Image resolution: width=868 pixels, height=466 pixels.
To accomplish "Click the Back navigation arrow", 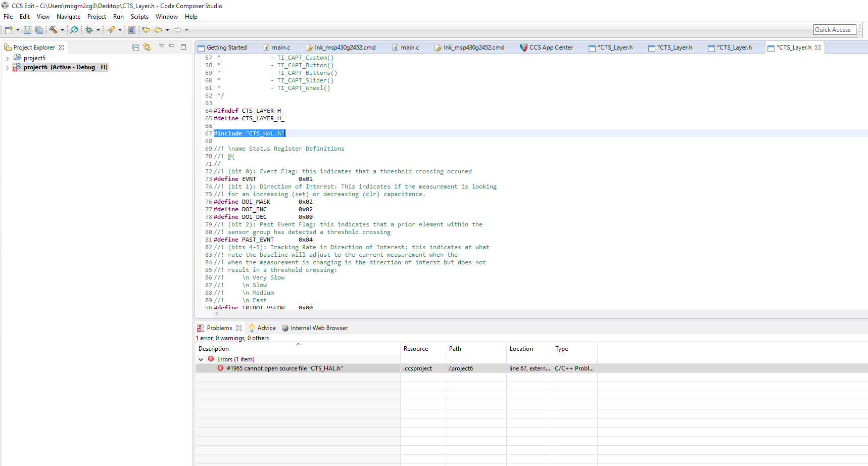I will pyautogui.click(x=158, y=30).
